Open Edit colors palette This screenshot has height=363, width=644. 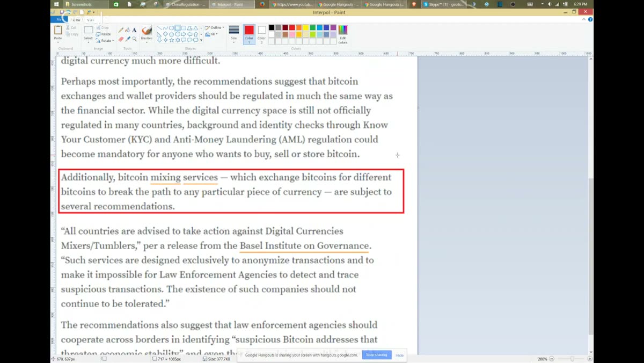(x=342, y=34)
